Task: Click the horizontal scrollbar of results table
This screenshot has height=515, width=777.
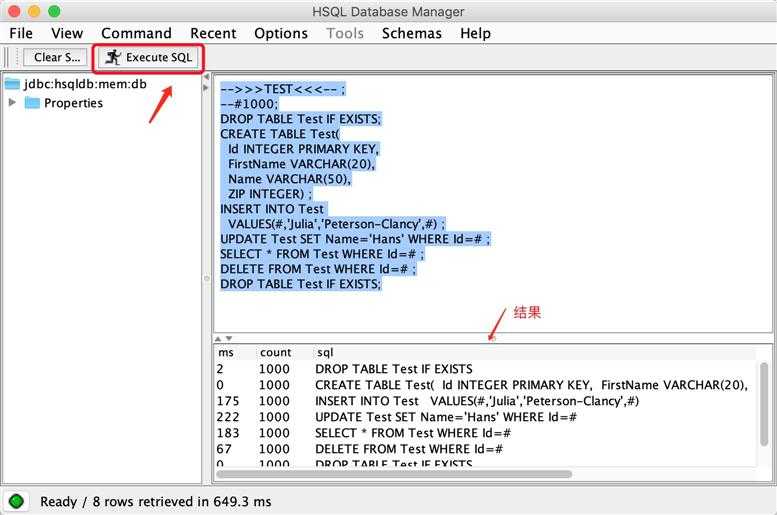Action: 394,474
